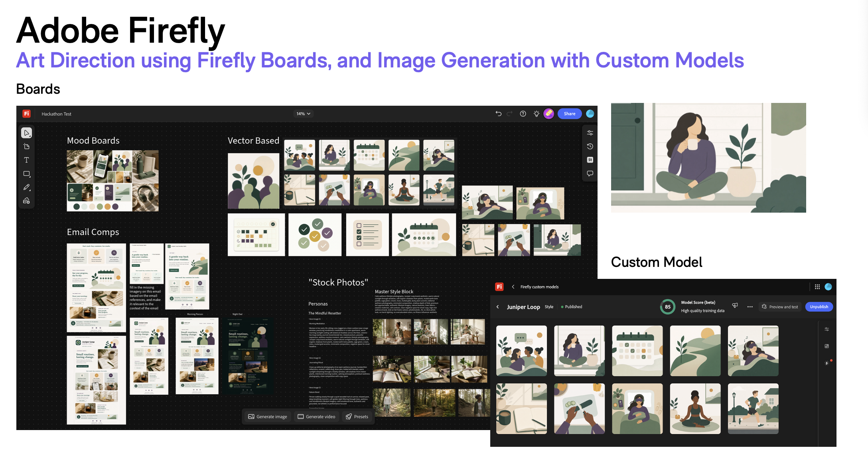Click the "Vector Based" heading on the canvas
This screenshot has height=454, width=868.
click(x=253, y=140)
